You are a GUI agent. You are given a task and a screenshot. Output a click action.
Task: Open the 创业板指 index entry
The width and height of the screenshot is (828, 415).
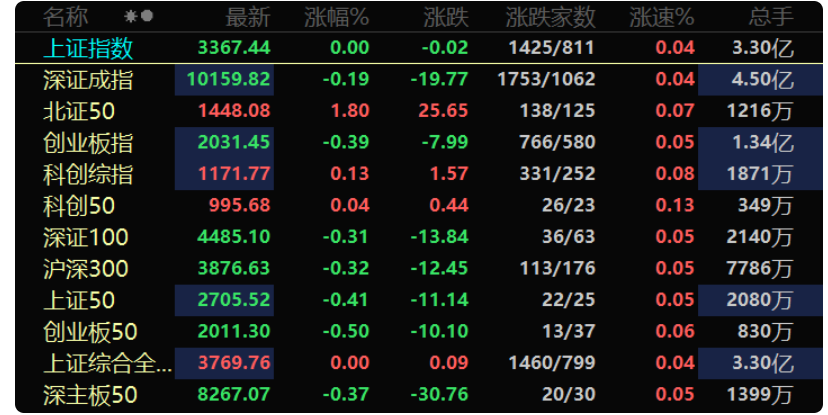click(419, 143)
